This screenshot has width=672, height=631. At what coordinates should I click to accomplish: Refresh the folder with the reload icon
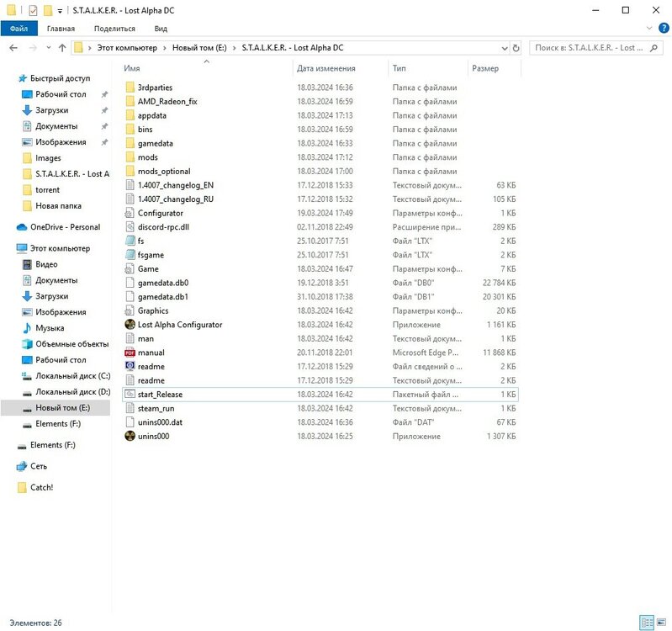(x=516, y=48)
